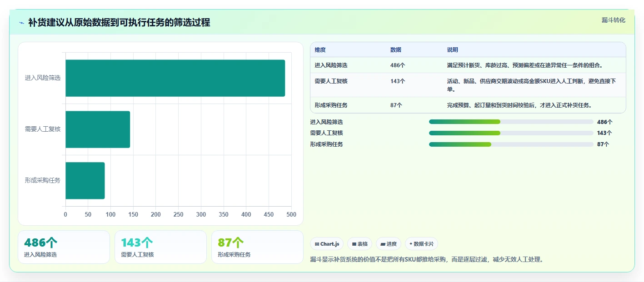Click the progress bar for 需要人工复核
The image size is (644, 282).
511,133
